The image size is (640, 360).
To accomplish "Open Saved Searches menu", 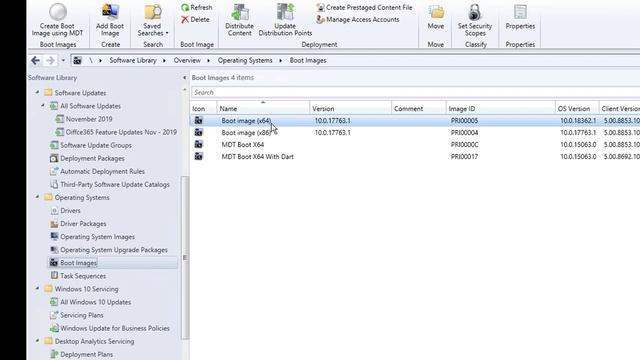I will (153, 20).
